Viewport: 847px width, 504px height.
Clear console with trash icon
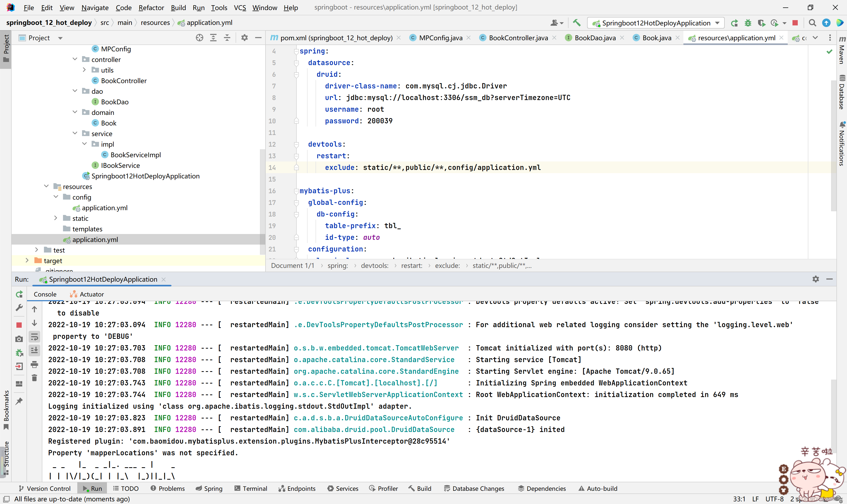[34, 378]
